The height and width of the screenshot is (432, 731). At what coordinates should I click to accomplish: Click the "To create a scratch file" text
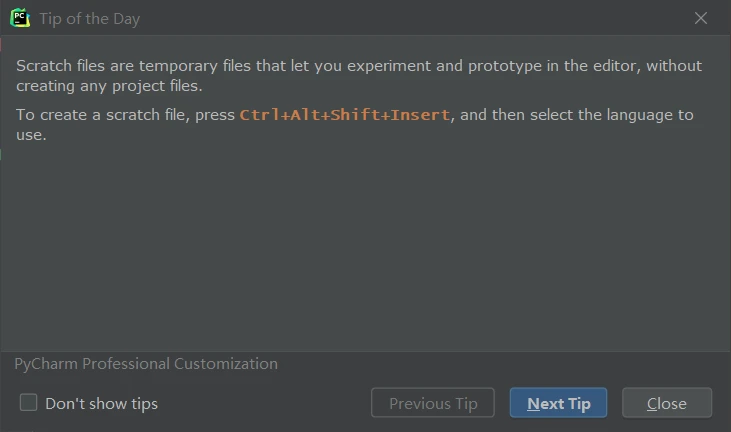click(x=104, y=115)
